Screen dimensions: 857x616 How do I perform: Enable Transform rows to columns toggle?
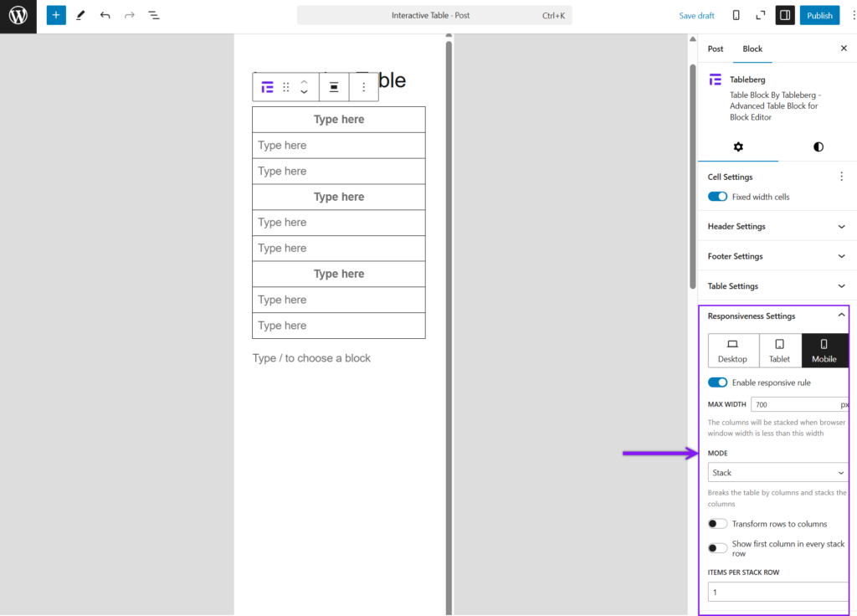tap(717, 524)
